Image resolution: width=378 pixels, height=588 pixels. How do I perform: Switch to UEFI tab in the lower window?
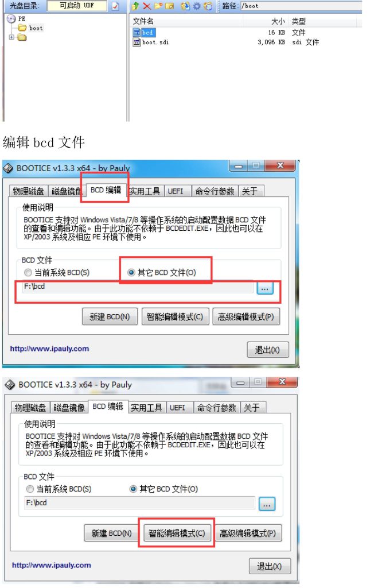(x=178, y=408)
